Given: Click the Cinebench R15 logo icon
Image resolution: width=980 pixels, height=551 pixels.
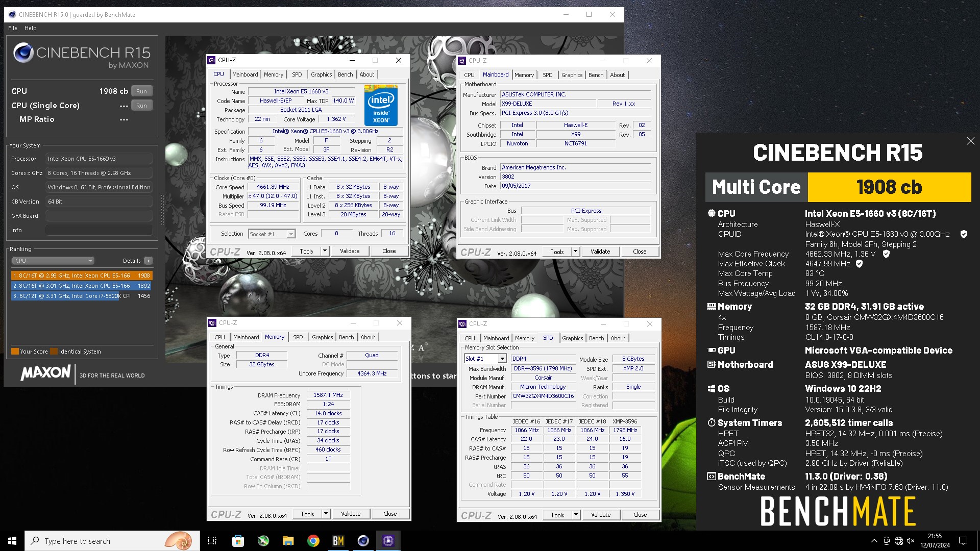Looking at the screenshot, I should [23, 53].
